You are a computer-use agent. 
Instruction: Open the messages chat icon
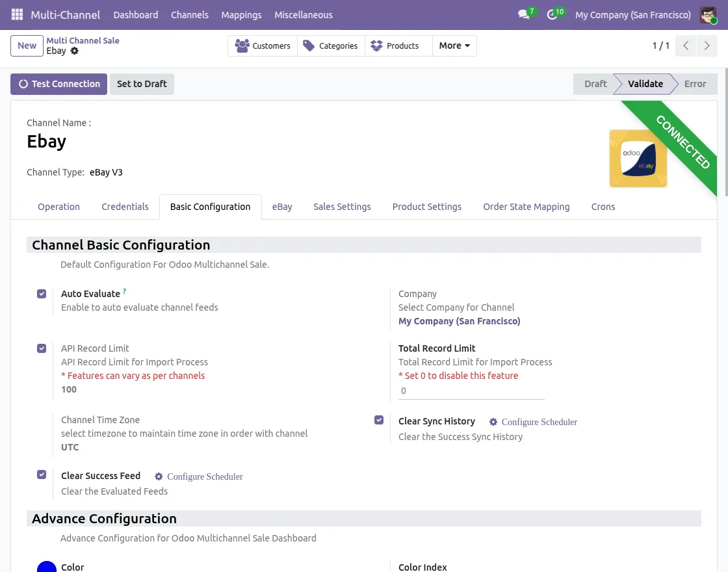tap(524, 14)
